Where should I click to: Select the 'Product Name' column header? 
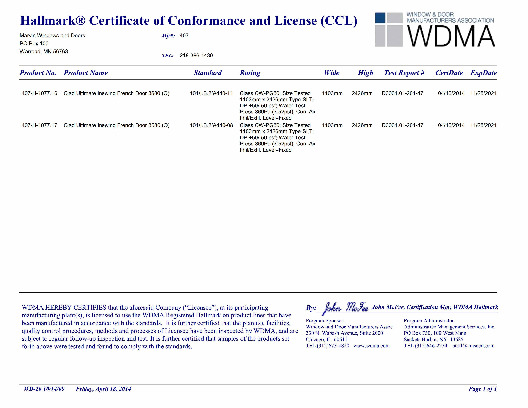pyautogui.click(x=86, y=73)
